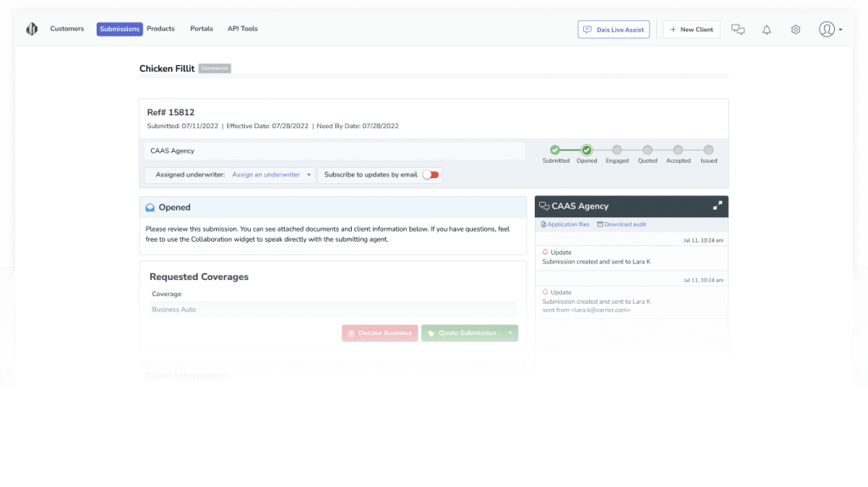Open the settings gear icon
Image resolution: width=868 pixels, height=487 pixels.
coord(795,30)
